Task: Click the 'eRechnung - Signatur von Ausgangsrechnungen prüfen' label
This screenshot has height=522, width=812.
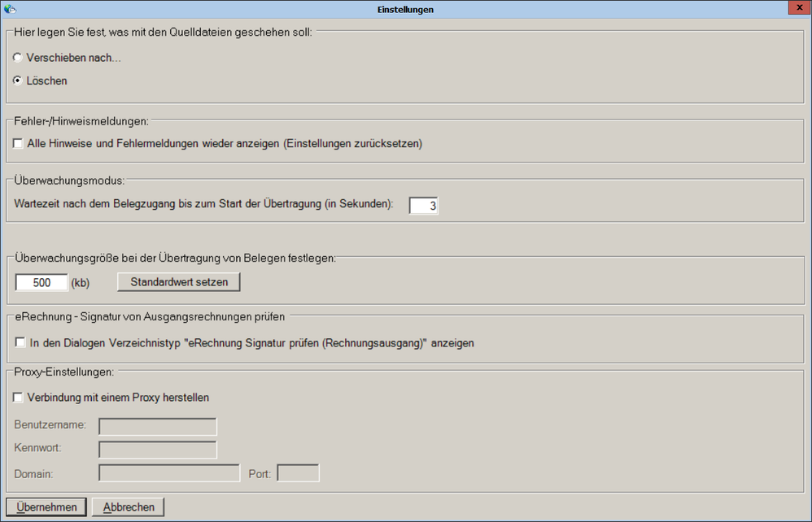Action: (150, 316)
